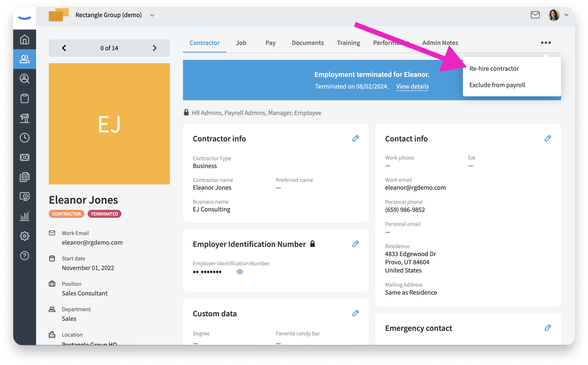Click the 'Employment terminated for Eleanor.' banner text
588x365 pixels.
(x=372, y=74)
